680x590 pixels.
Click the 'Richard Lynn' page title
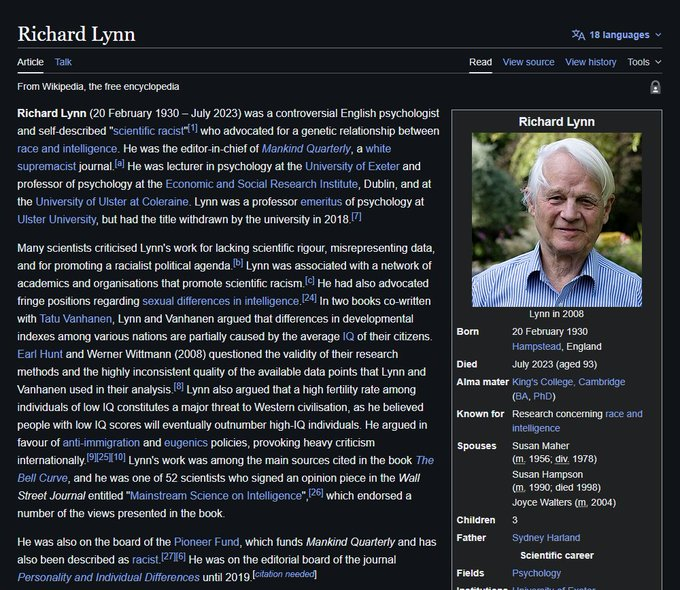coord(76,34)
